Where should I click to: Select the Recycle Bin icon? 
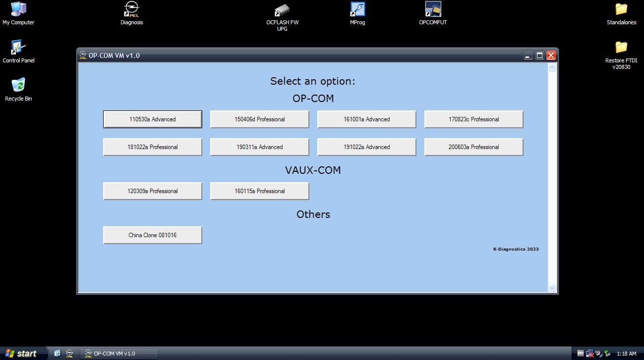[x=18, y=90]
